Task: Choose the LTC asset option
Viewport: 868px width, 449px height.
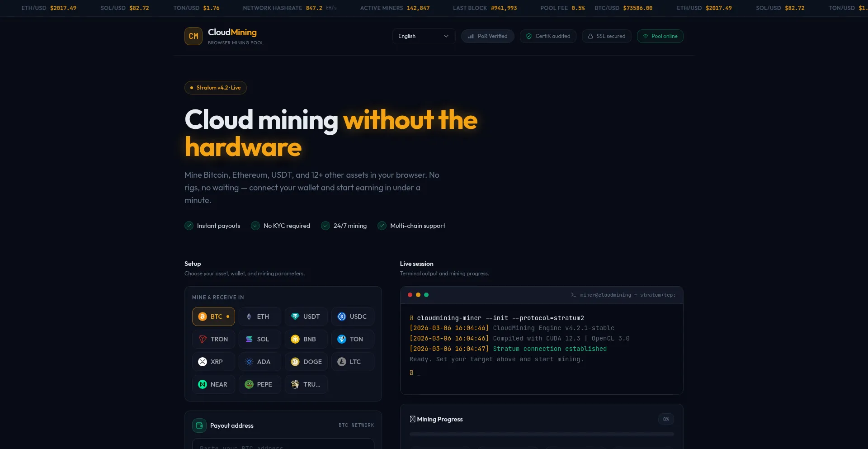Action: click(353, 362)
